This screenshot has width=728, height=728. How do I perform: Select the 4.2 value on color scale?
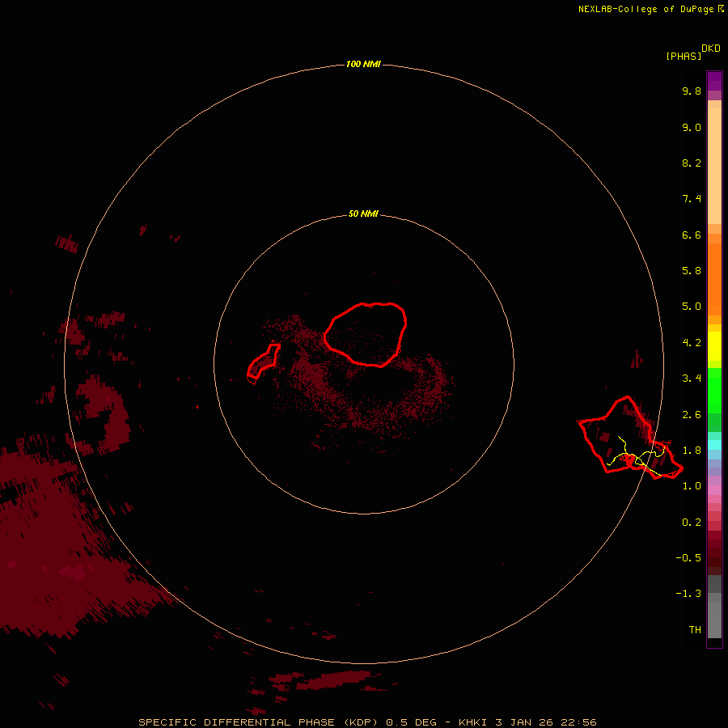coord(692,343)
